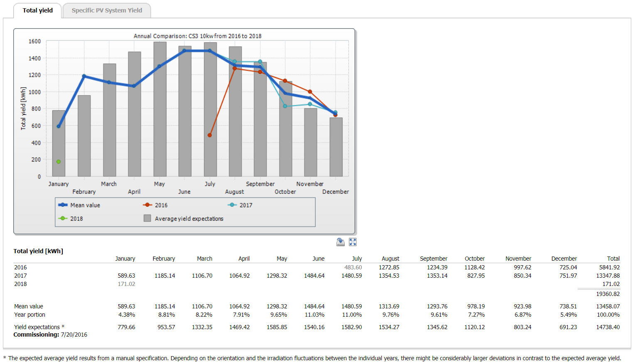Click the 2018 legend entry
This screenshot has width=635, height=364.
[71, 218]
